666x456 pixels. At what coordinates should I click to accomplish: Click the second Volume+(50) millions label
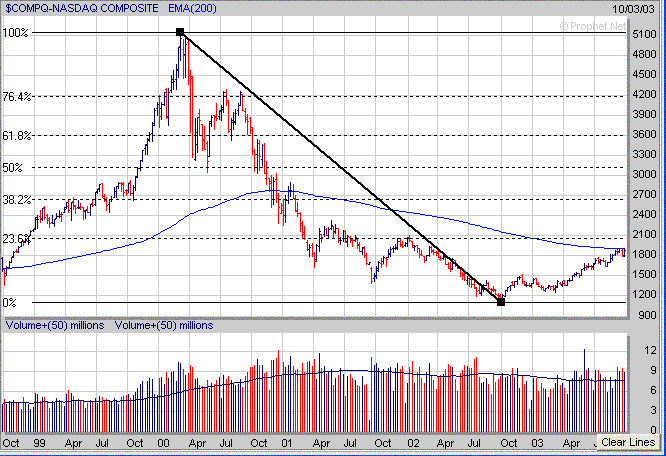tap(164, 325)
